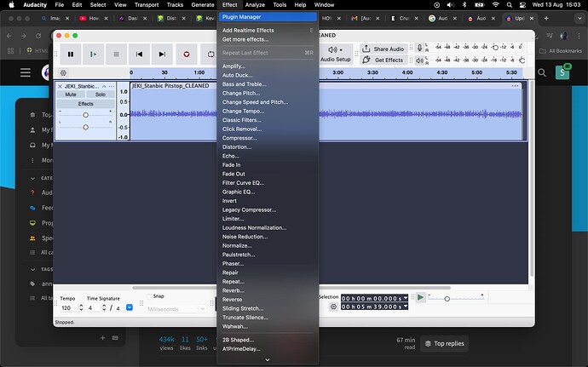Click the microphone record meter icon
588x367 pixels.
[419, 47]
